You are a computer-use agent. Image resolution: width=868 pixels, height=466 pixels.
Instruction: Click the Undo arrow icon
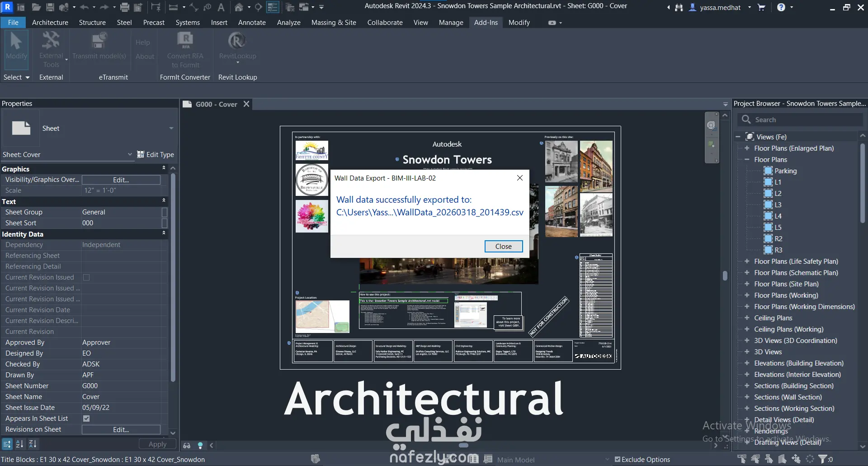point(85,7)
